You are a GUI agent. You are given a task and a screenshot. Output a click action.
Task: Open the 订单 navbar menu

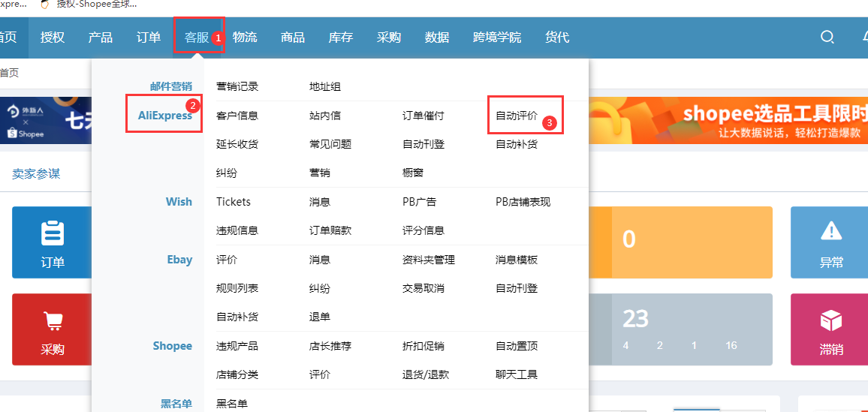[x=149, y=38]
